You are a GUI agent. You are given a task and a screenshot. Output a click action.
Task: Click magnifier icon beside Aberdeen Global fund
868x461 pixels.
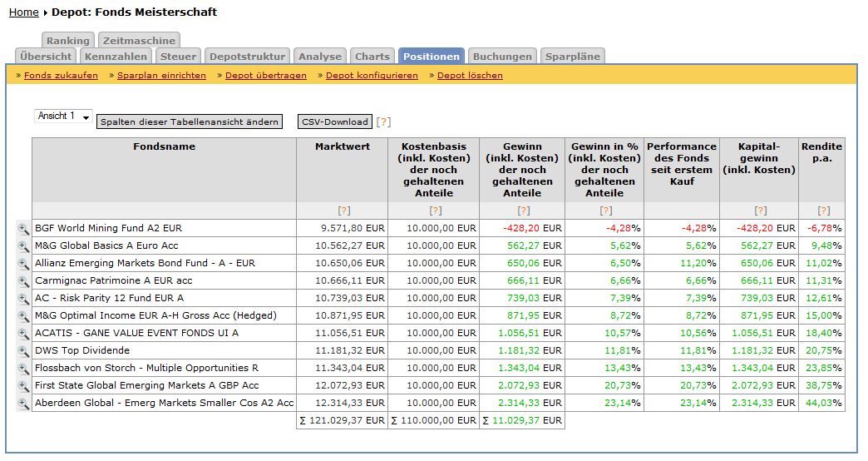coord(23,403)
